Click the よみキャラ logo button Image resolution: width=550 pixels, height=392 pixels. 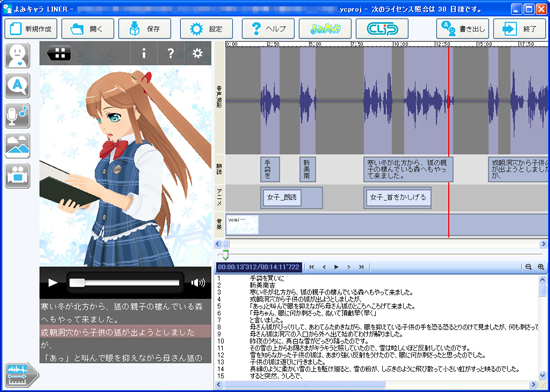[x=325, y=29]
